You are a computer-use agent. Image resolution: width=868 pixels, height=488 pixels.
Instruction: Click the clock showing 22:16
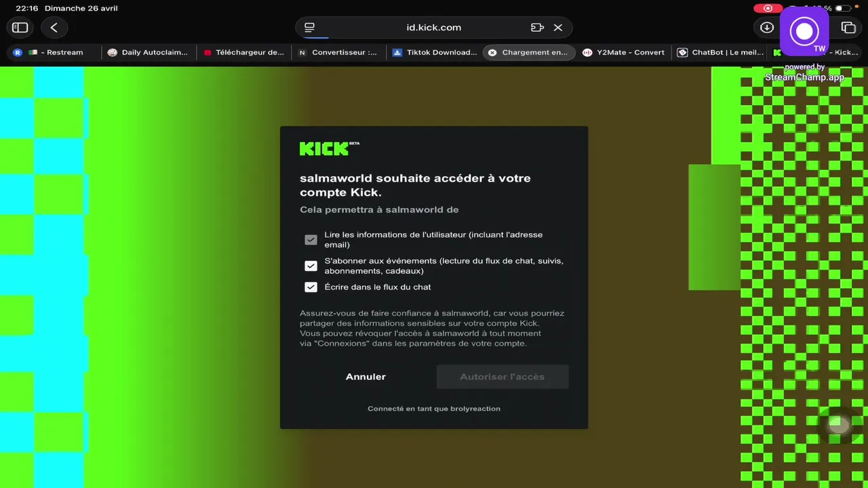click(26, 8)
